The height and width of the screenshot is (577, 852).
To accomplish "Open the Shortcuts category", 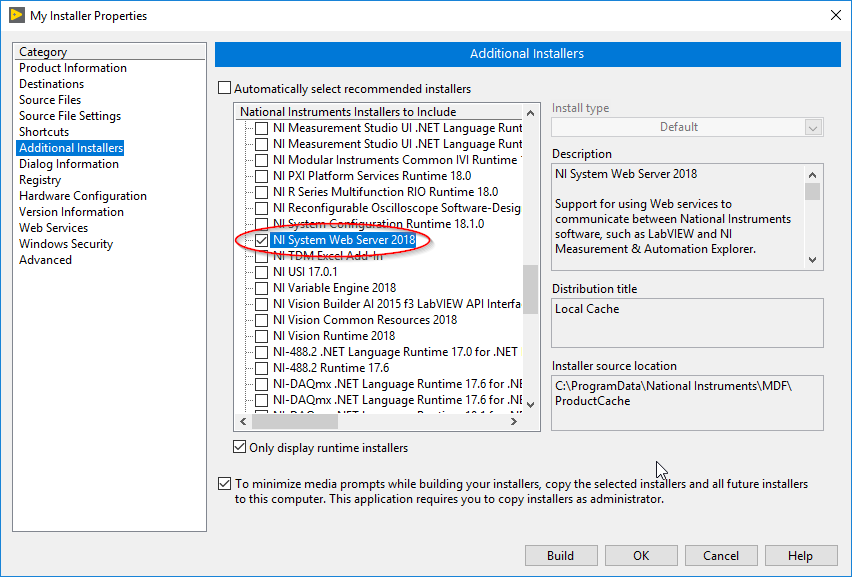I will pos(44,132).
